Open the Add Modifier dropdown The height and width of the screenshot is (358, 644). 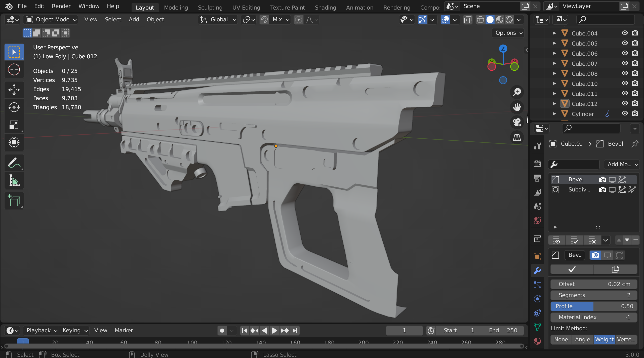[x=622, y=165]
